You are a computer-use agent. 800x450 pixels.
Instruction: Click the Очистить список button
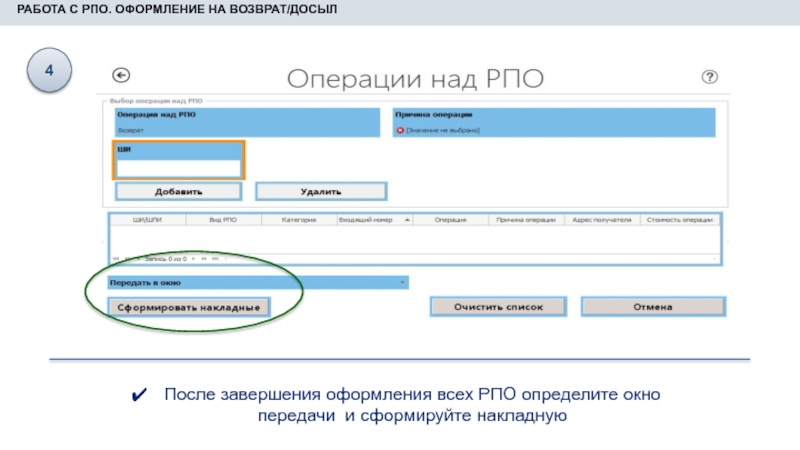[498, 307]
